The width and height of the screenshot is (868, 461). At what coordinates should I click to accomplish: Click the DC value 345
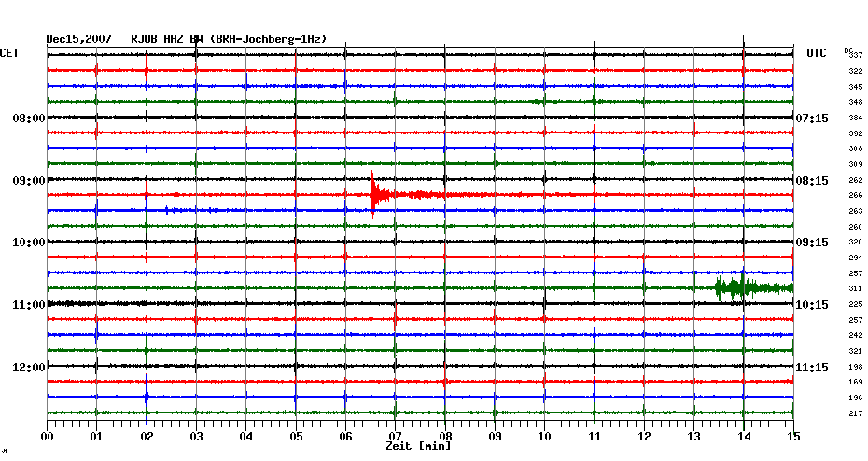[x=856, y=88]
